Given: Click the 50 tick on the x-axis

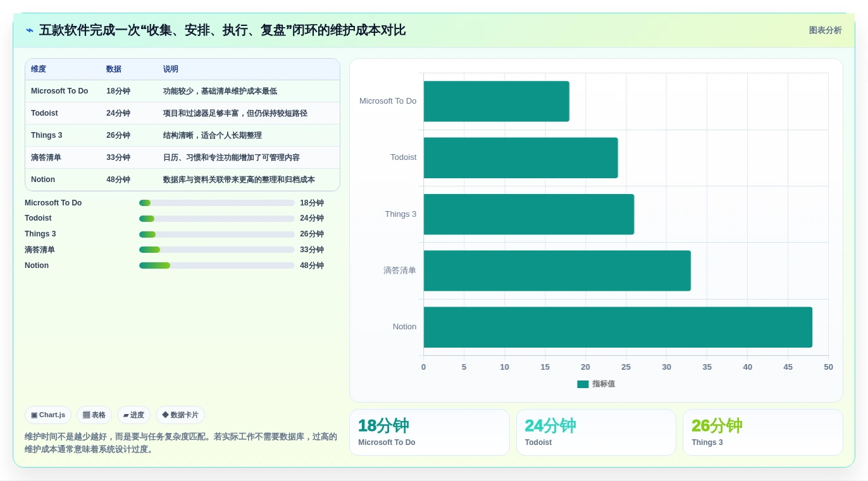Looking at the screenshot, I should click(x=828, y=367).
